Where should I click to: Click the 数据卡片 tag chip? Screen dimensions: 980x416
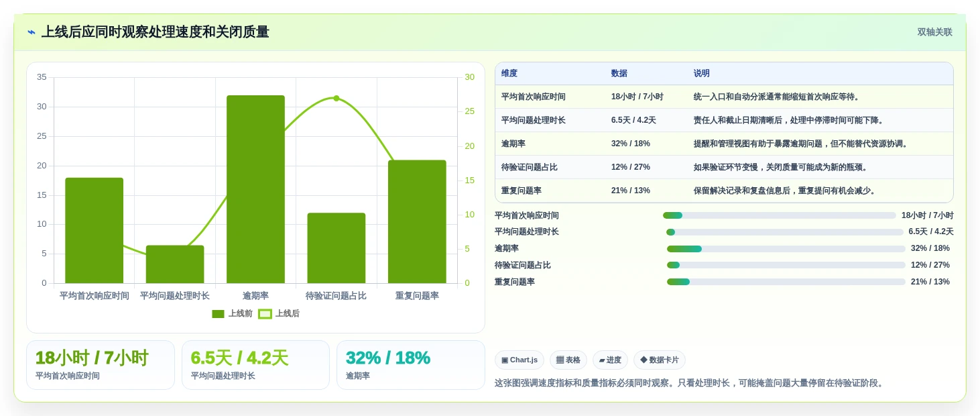click(660, 360)
